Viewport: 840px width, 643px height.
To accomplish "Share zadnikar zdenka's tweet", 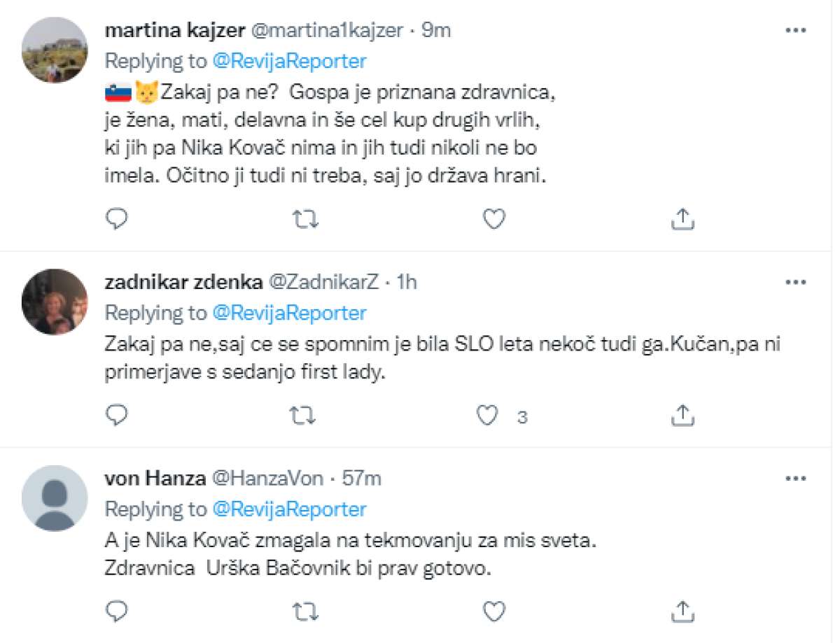I will point(682,416).
